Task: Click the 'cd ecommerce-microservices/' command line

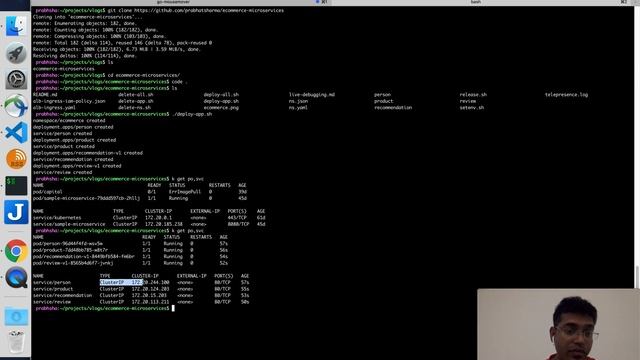Action: click(x=144, y=76)
